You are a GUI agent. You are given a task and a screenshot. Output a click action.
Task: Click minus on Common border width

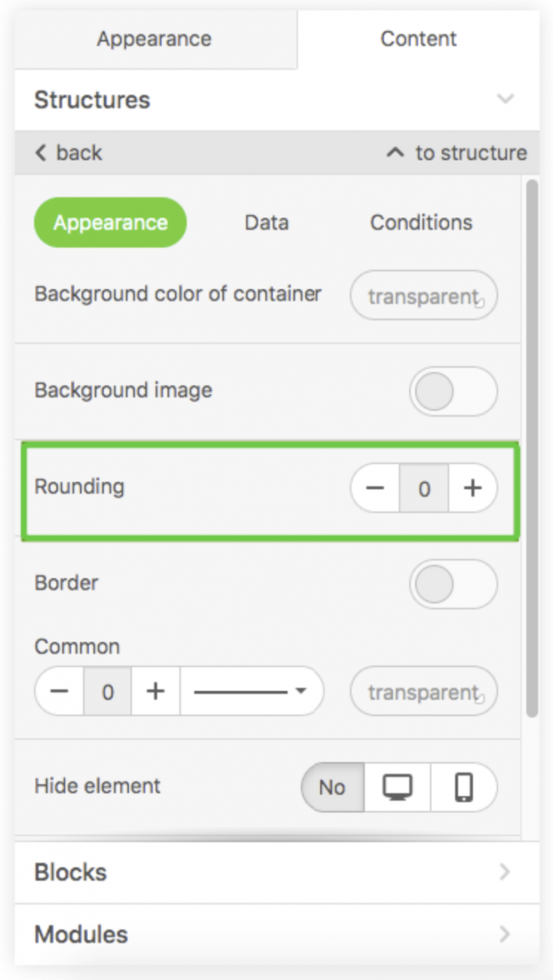[59, 692]
